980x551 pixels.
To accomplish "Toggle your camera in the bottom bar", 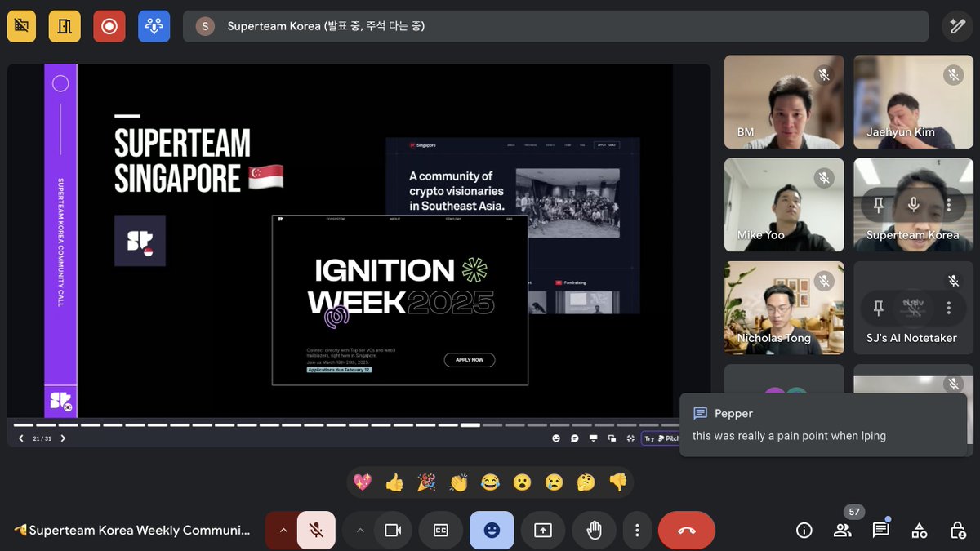I will click(x=393, y=531).
